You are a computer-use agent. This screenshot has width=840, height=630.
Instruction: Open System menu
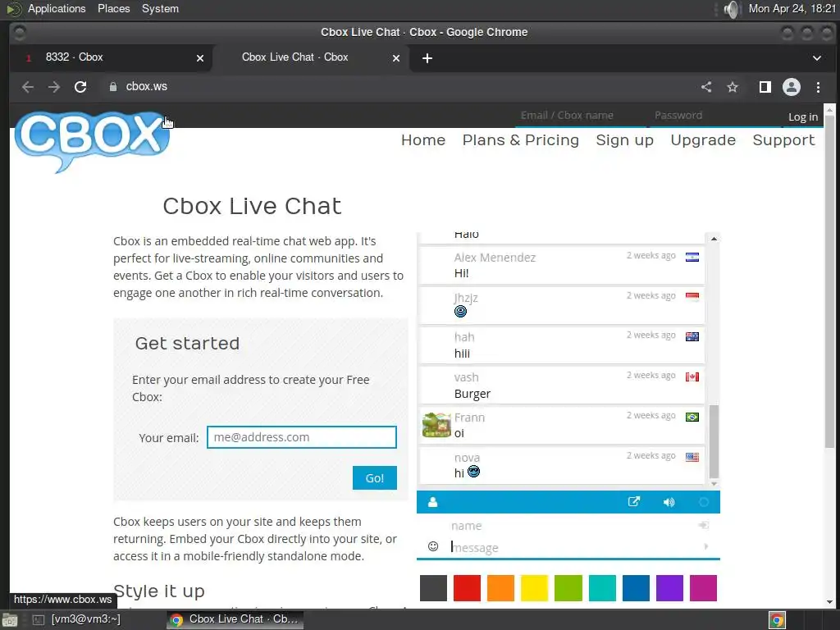point(160,8)
